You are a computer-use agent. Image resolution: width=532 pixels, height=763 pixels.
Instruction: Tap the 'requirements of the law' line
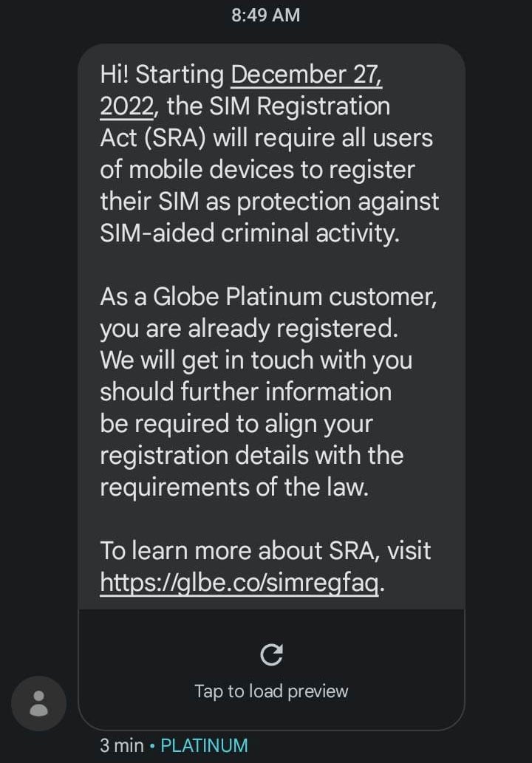[234, 487]
